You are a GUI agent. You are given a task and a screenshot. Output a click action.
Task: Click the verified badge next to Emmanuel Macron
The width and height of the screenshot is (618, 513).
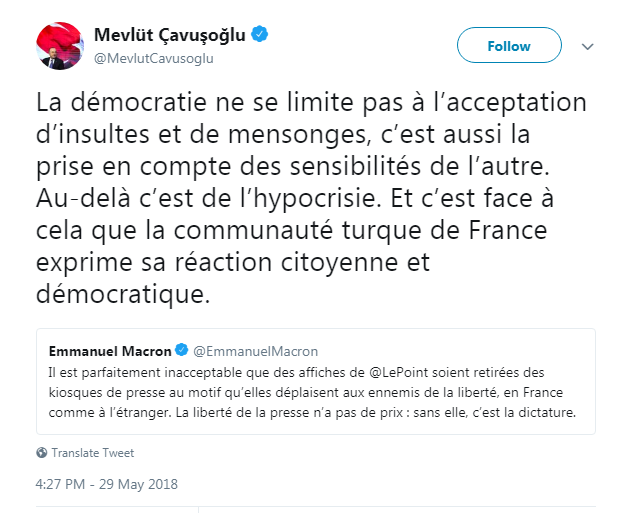(181, 350)
